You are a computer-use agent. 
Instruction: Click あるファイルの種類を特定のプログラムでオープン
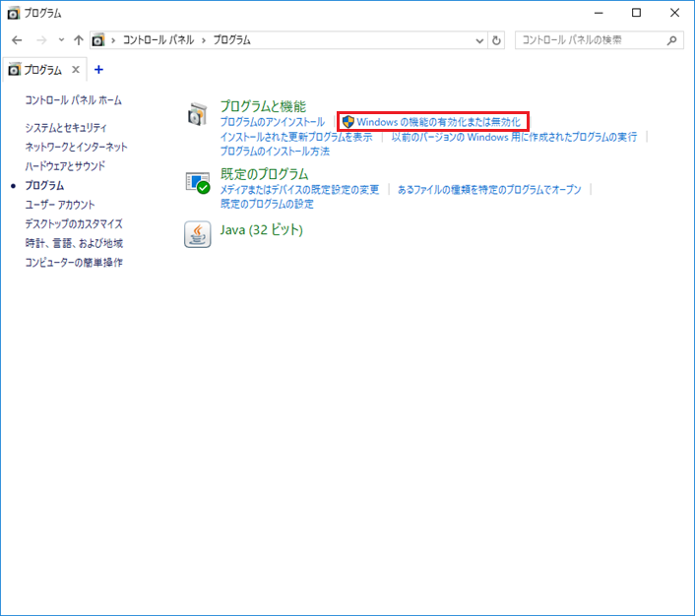click(x=489, y=190)
